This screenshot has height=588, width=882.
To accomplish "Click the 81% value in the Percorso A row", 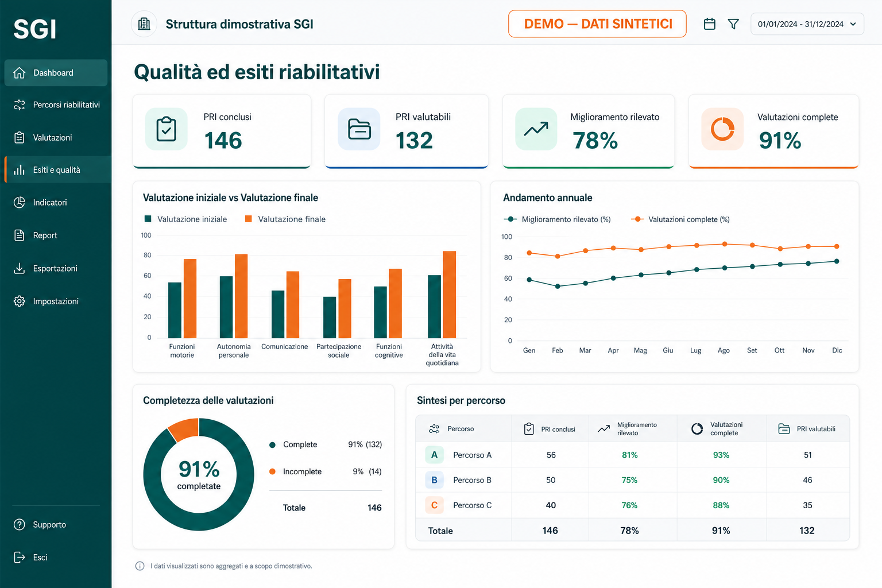I will pos(630,455).
